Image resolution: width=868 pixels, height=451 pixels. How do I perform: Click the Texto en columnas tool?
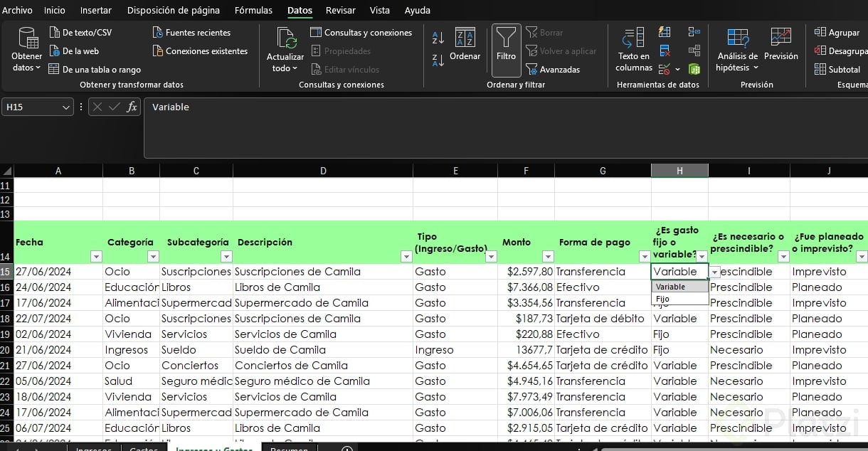point(633,48)
